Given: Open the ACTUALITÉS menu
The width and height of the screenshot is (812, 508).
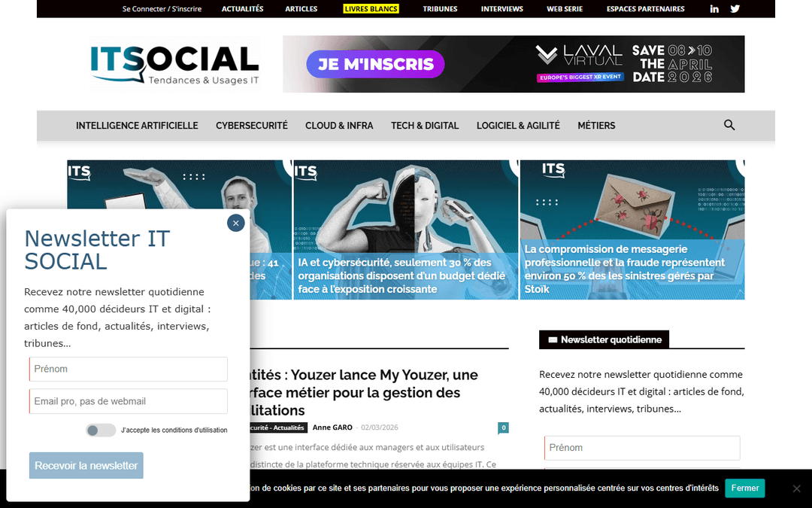Looking at the screenshot, I should [242, 9].
